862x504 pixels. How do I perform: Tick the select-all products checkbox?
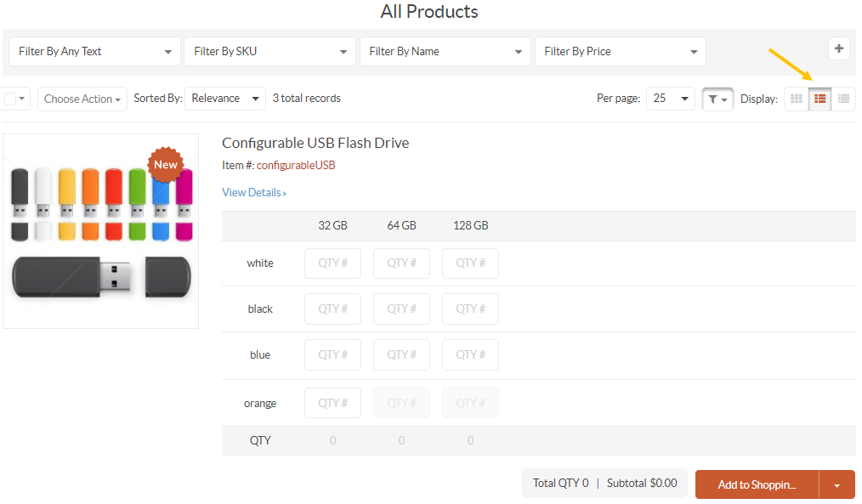tap(10, 99)
